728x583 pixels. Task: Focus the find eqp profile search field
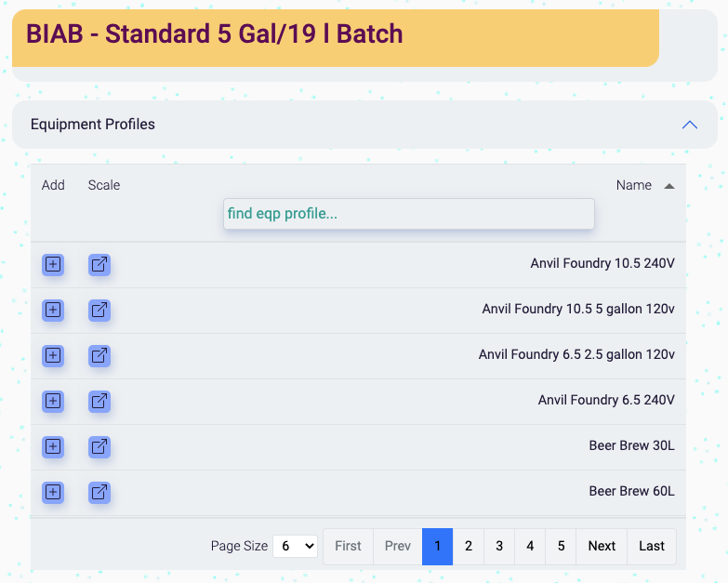pos(408,214)
